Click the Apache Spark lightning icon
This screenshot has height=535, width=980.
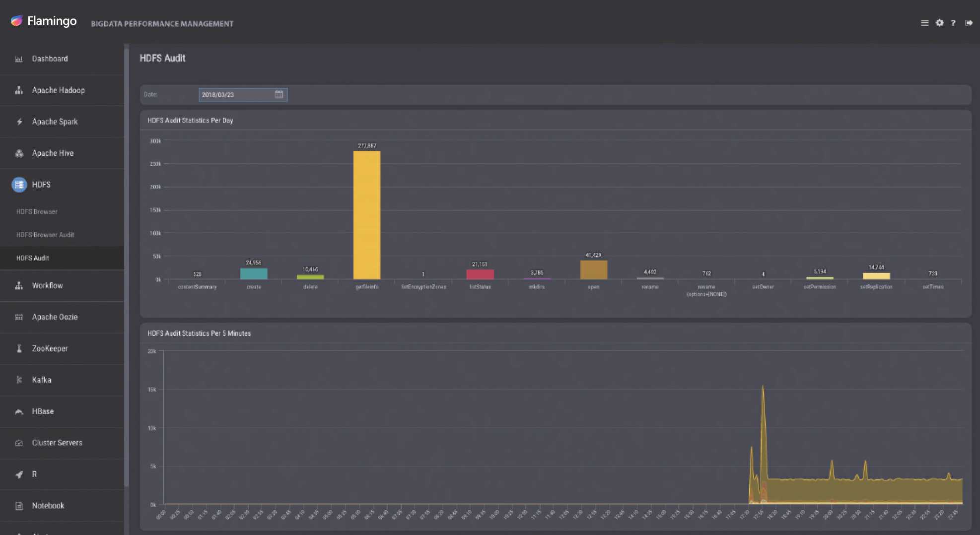coord(19,122)
